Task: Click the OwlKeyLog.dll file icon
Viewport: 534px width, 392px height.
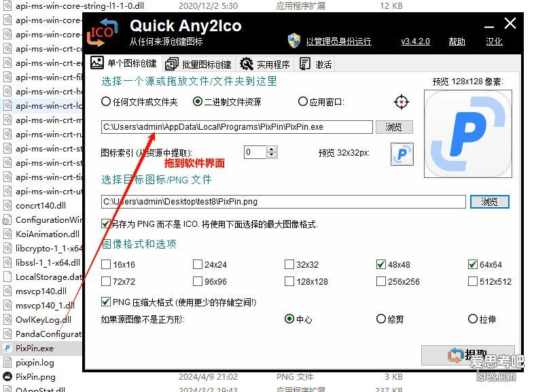Action: pyautogui.click(x=7, y=319)
